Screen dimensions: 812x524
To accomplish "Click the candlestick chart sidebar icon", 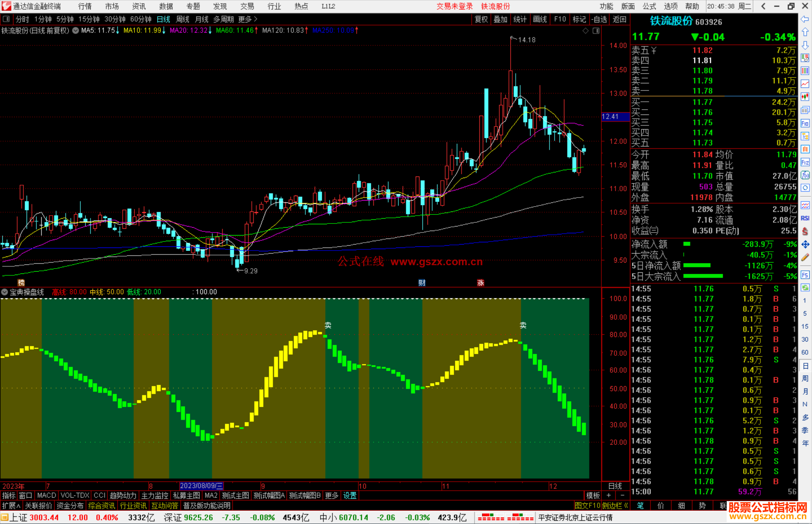I will coord(805,97).
